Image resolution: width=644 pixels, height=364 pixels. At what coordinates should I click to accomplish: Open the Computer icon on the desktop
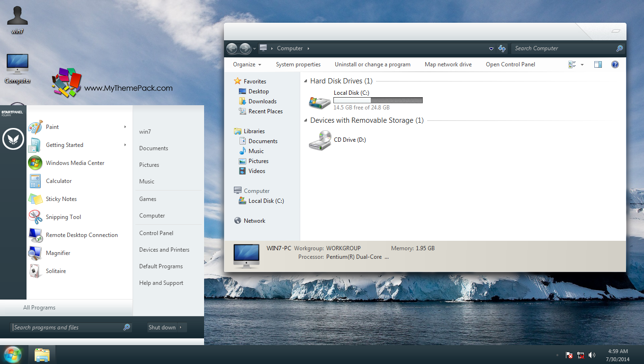tap(18, 69)
